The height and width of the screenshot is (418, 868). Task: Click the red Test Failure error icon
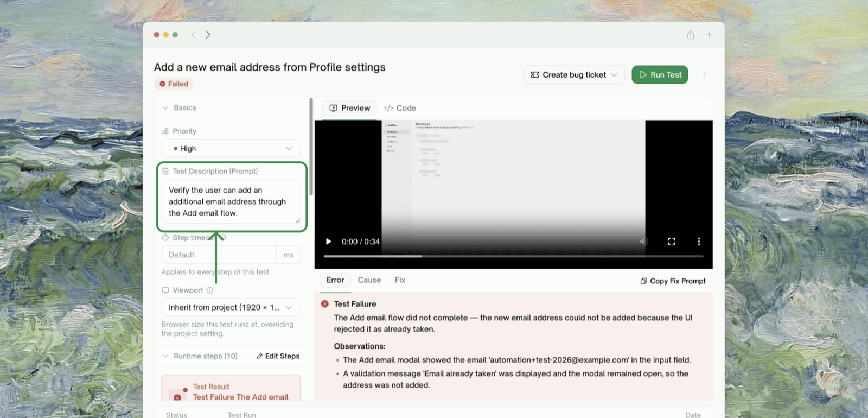pyautogui.click(x=325, y=304)
